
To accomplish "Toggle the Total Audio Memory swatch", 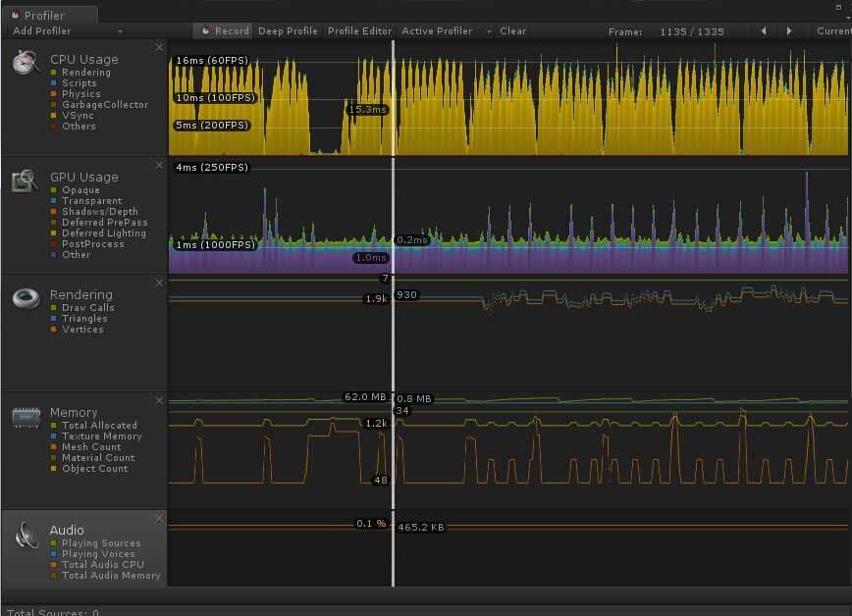I will pos(54,575).
